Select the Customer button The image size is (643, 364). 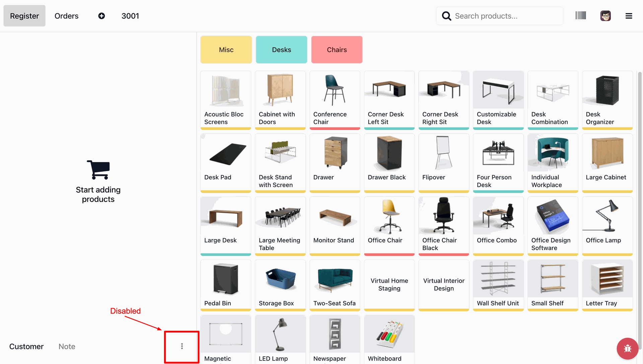tap(26, 346)
